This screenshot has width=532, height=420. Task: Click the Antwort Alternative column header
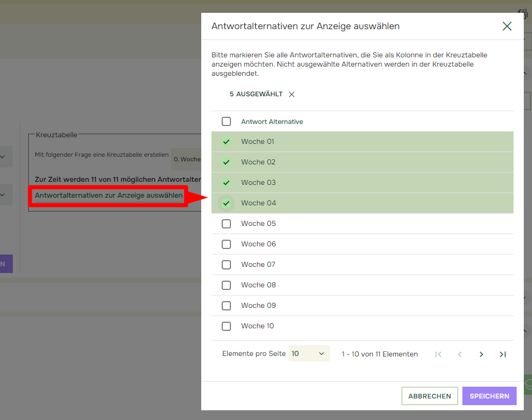tap(272, 121)
